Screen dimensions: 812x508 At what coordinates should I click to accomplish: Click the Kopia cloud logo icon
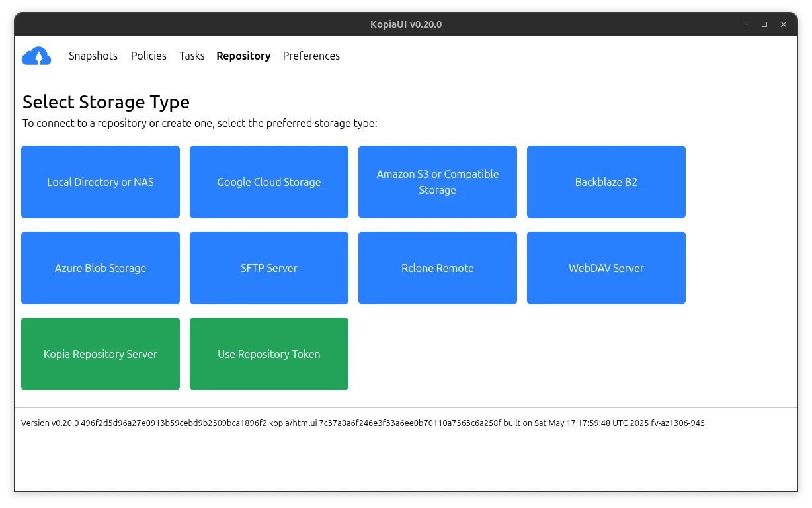point(36,56)
